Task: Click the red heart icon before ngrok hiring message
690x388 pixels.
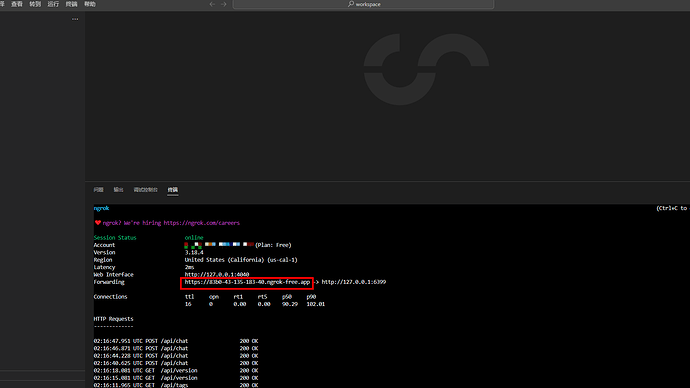Action: click(x=98, y=223)
